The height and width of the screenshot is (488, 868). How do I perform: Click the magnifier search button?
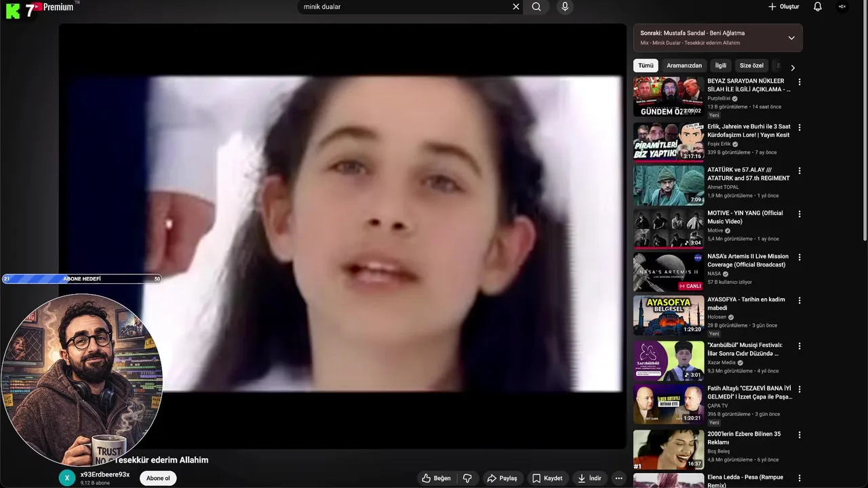pos(536,7)
